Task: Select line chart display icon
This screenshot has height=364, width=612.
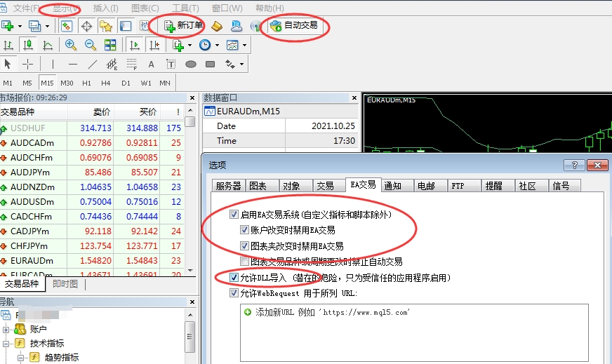Action: click(48, 46)
